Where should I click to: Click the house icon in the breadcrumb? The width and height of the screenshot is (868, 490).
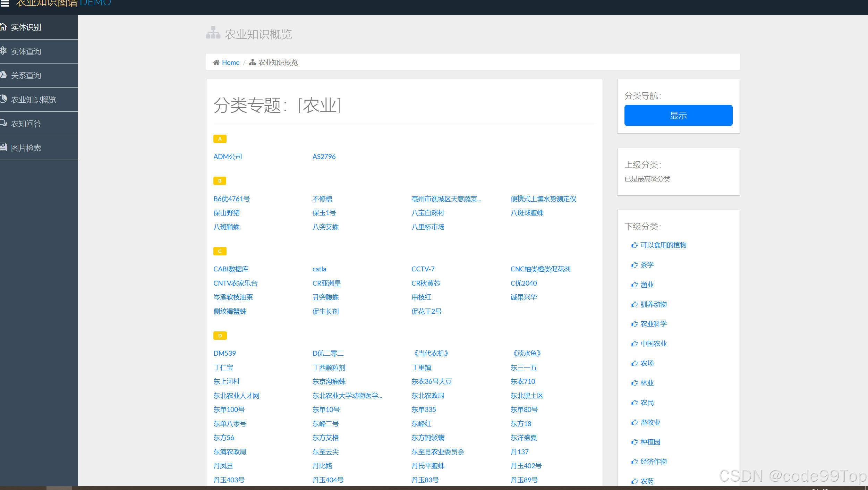pos(216,62)
